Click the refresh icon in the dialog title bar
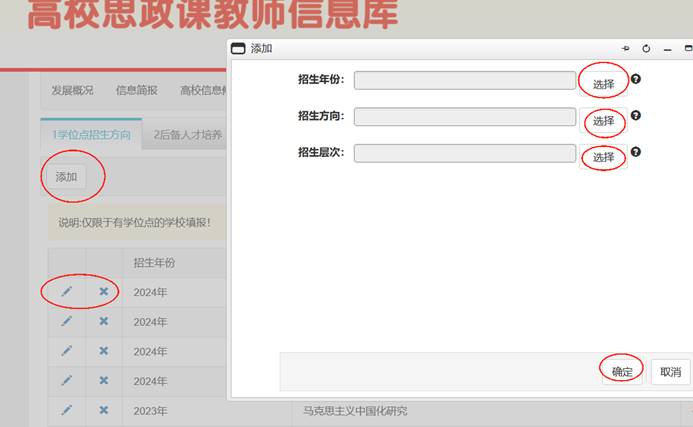This screenshot has height=427, width=693. pos(646,48)
